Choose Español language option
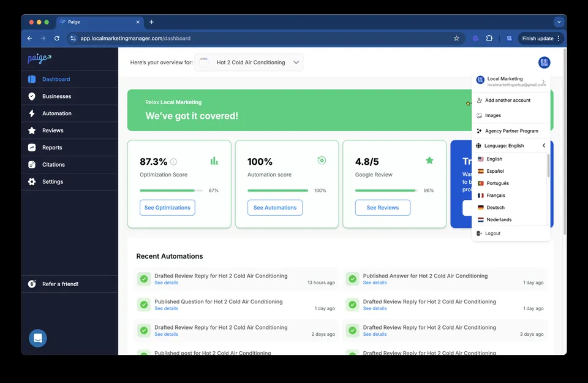 coord(509,171)
